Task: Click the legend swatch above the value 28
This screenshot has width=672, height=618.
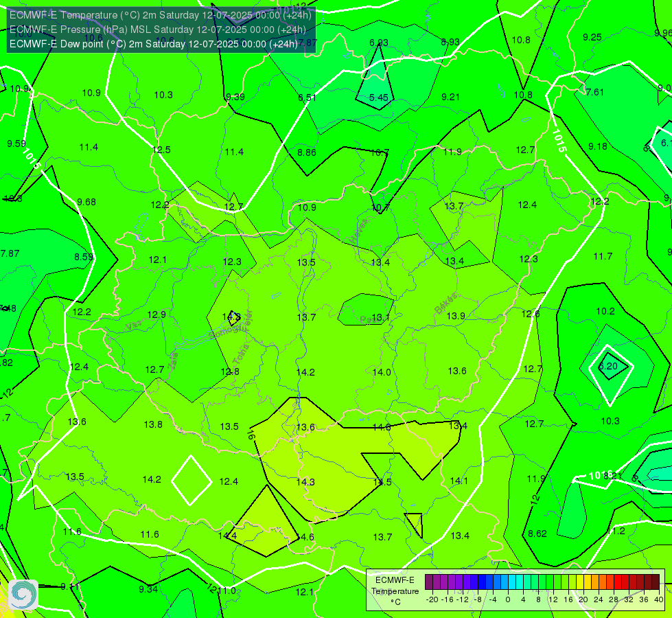Action: tap(610, 582)
